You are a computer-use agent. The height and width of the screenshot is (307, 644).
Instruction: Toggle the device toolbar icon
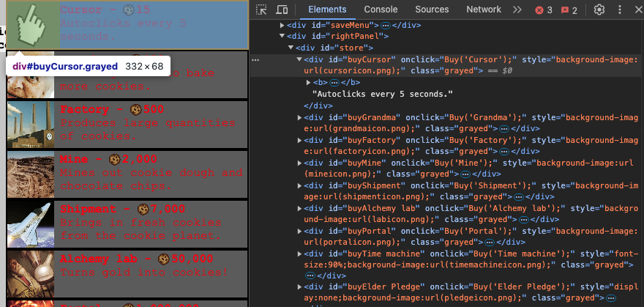click(x=282, y=10)
